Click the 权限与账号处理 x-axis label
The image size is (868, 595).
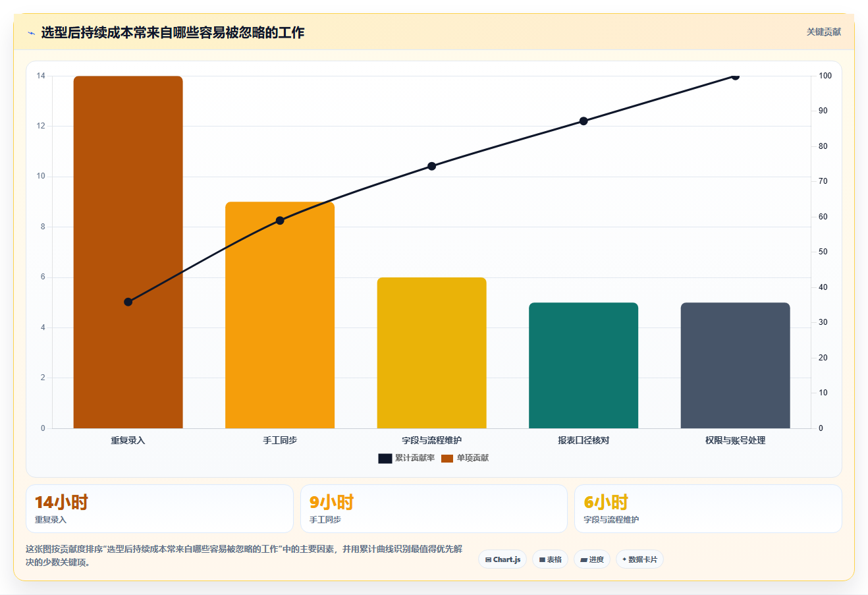736,440
